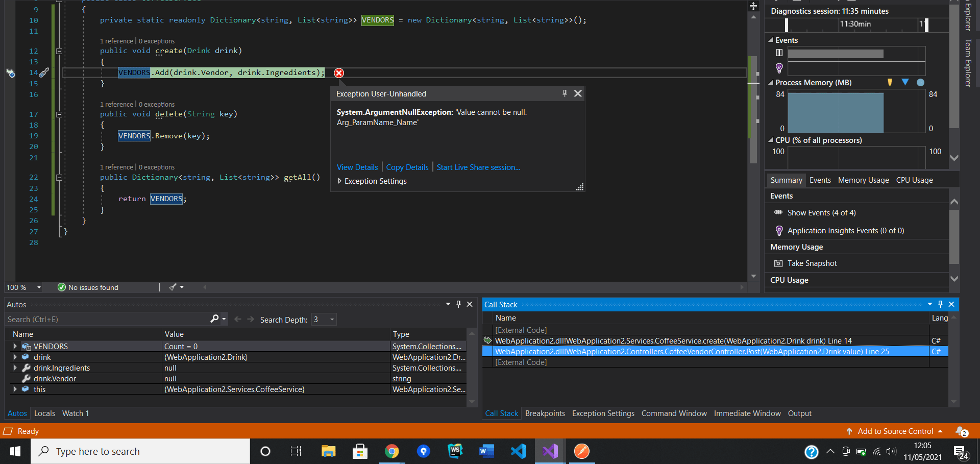Open the Immediate Window tab
The width and height of the screenshot is (980, 464).
(x=747, y=413)
